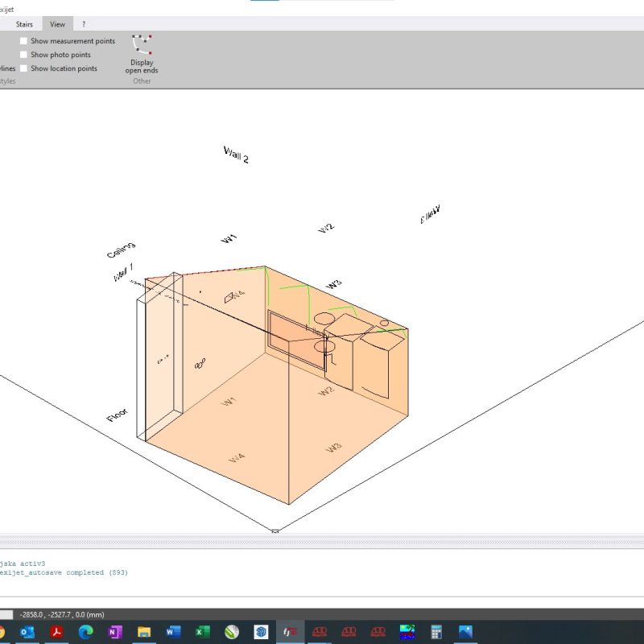Open the help question mark tab
Image resolution: width=644 pixels, height=644 pixels.
(84, 24)
